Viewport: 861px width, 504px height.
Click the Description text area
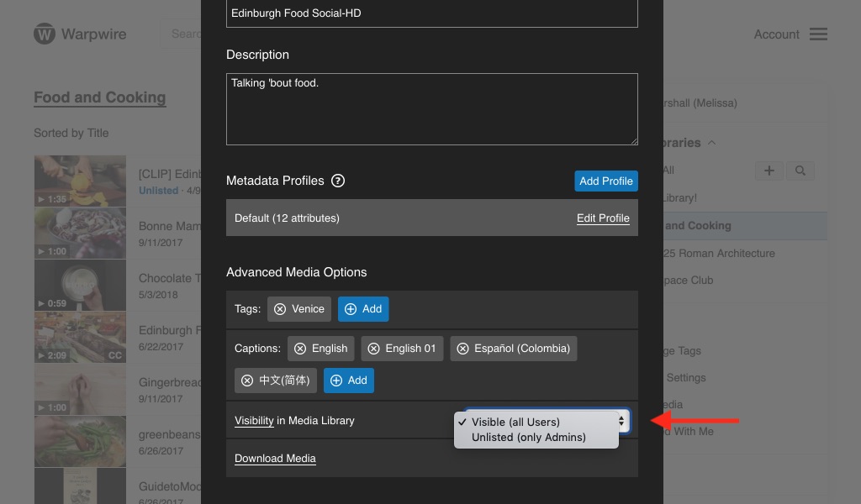432,109
